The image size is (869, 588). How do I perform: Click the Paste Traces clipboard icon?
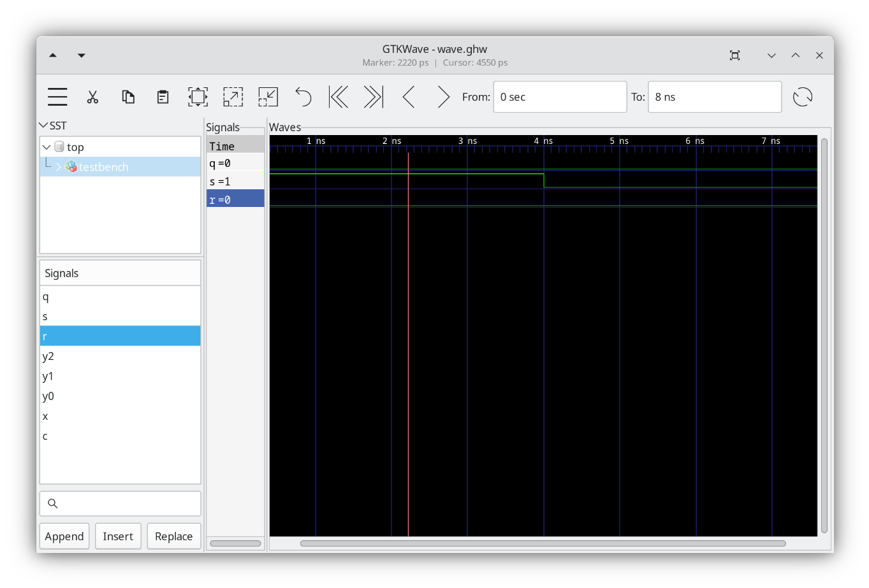click(162, 97)
